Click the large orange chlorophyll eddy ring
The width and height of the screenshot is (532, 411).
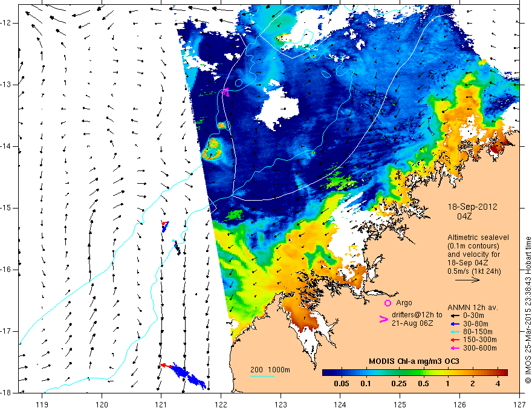point(212,150)
